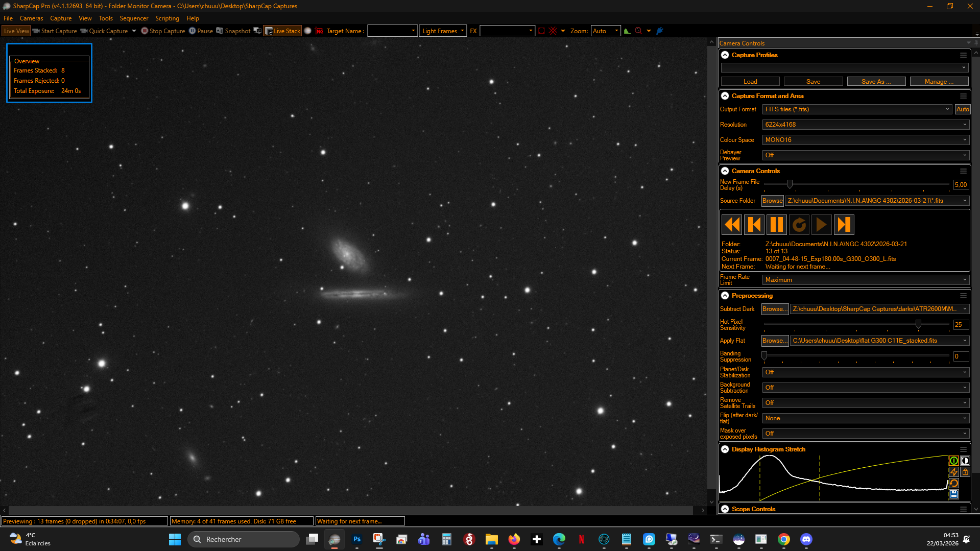
Task: Click the moon/planet icon beside Live Stack
Action: click(x=307, y=31)
